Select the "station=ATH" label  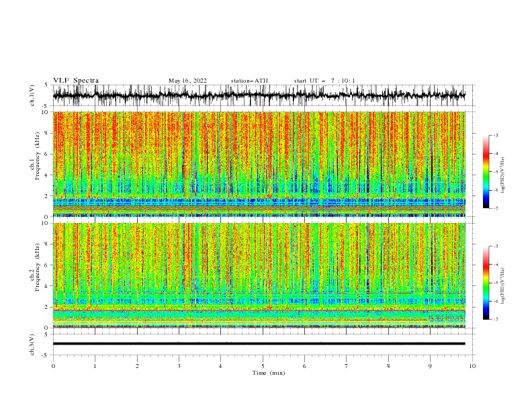tap(249, 81)
